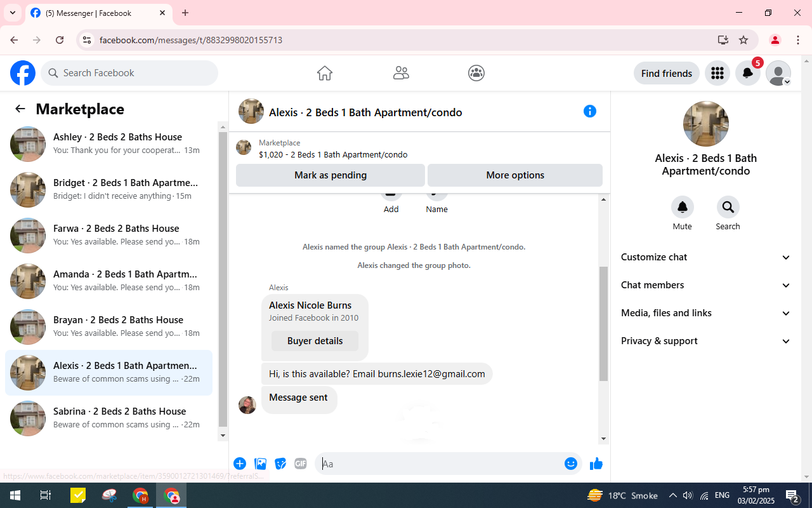Choose a GIF to send

tap(301, 464)
